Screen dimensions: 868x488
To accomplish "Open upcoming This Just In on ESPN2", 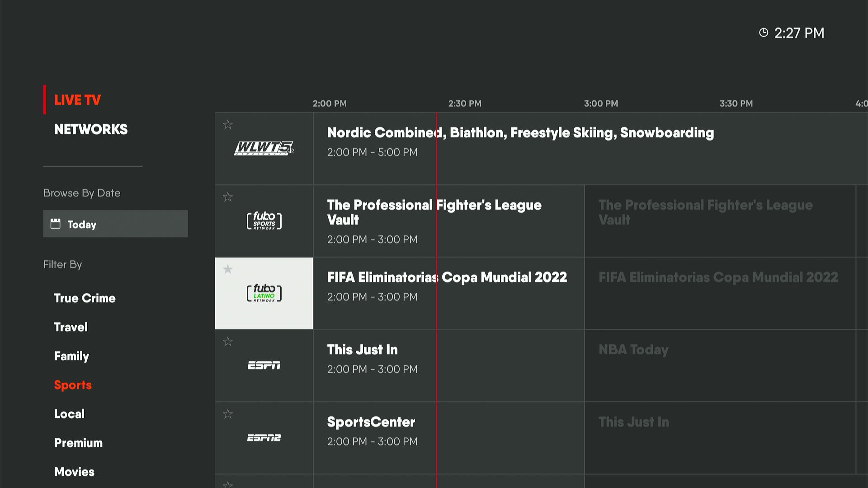I will tap(720, 438).
